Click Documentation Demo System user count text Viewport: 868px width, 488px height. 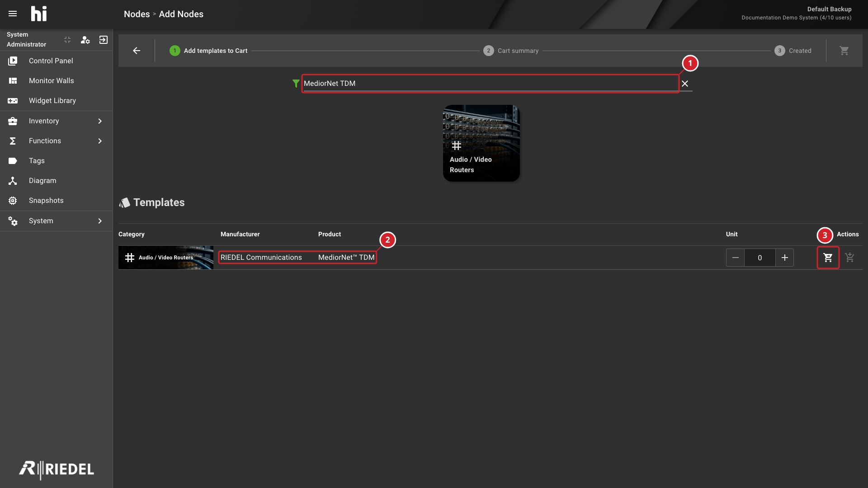pos(796,18)
